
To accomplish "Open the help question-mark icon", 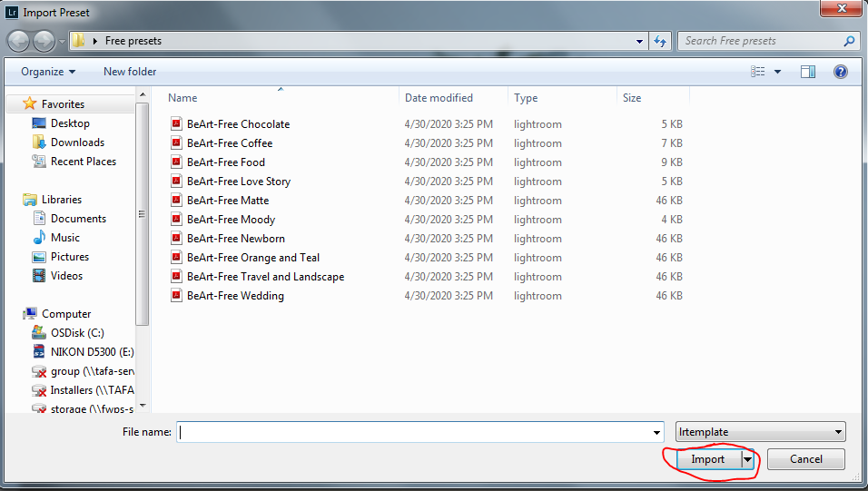I will pyautogui.click(x=841, y=72).
